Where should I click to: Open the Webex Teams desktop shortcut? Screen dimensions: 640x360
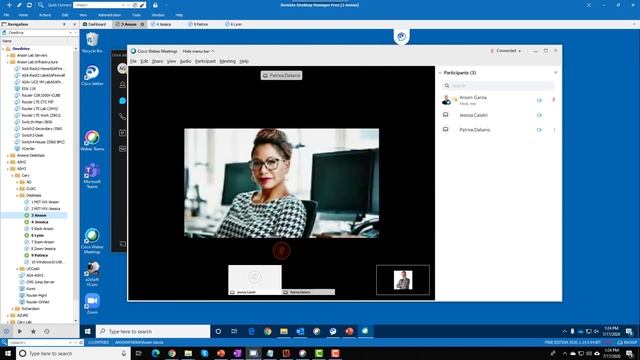click(92, 141)
